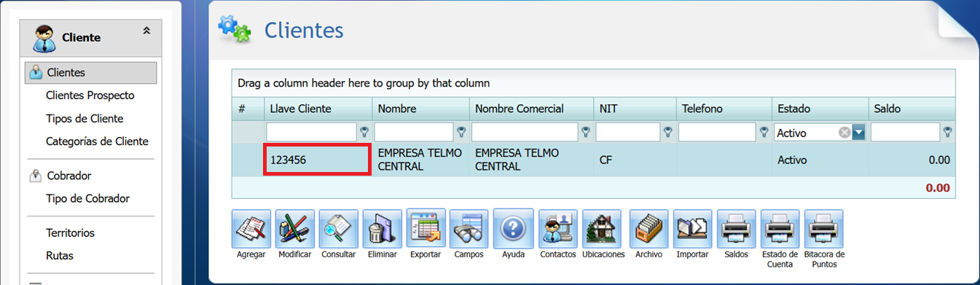This screenshot has height=285, width=980.
Task: Open filter options for Llave Cliente column
Action: pyautogui.click(x=364, y=133)
